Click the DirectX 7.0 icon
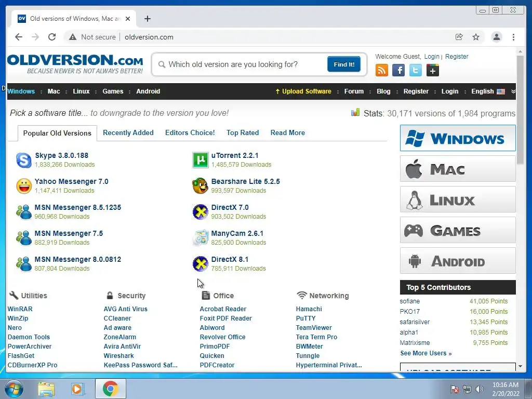Viewport: 532px width, 399px height. pos(200,212)
